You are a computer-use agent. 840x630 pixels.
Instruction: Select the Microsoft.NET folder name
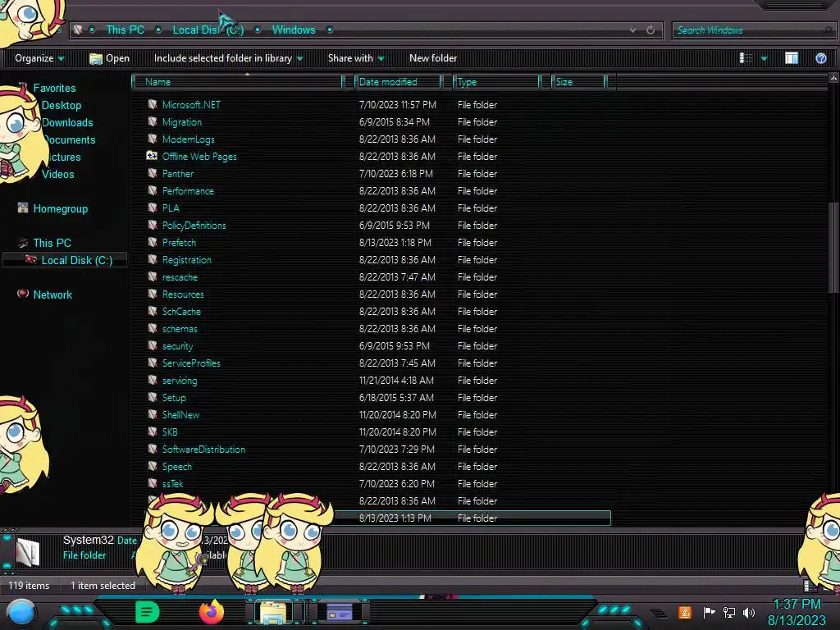point(191,105)
